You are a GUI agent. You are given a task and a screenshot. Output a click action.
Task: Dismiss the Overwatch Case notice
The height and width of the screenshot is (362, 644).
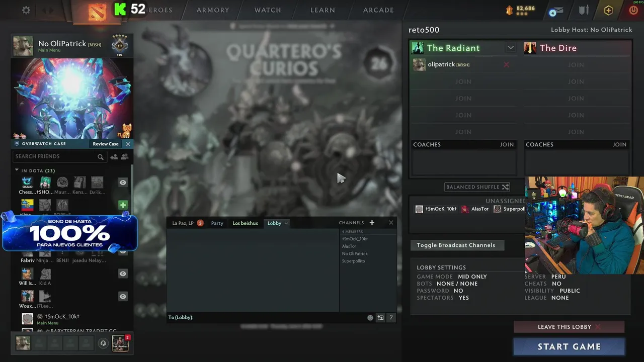click(x=128, y=144)
